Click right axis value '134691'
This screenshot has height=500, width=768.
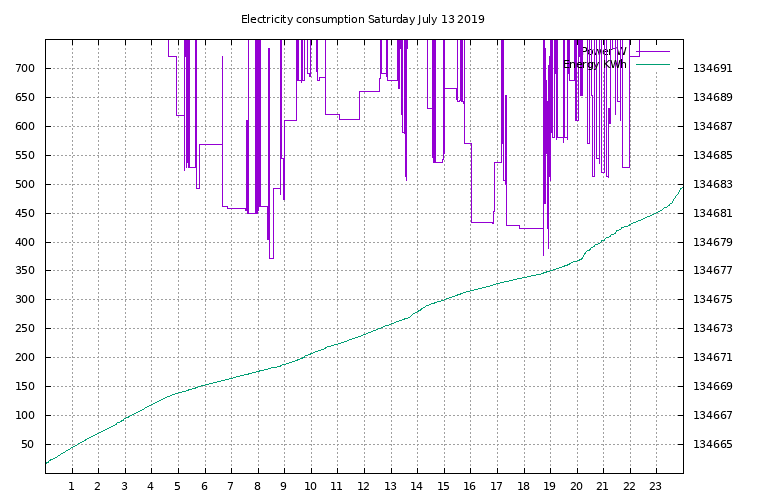click(713, 68)
